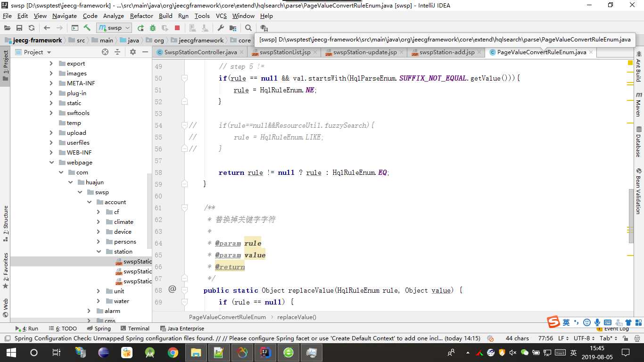Open the Spring tool window button
The image size is (644, 362).
click(99, 328)
